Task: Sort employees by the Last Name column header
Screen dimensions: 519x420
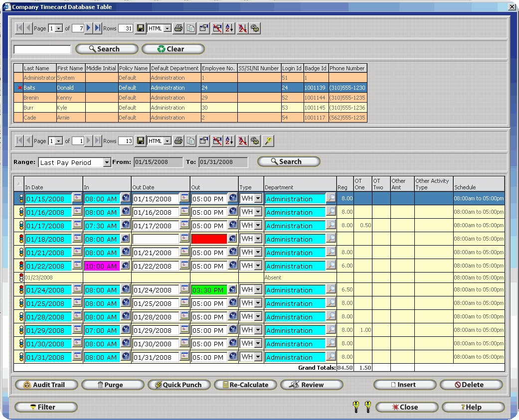Action: pyautogui.click(x=39, y=68)
